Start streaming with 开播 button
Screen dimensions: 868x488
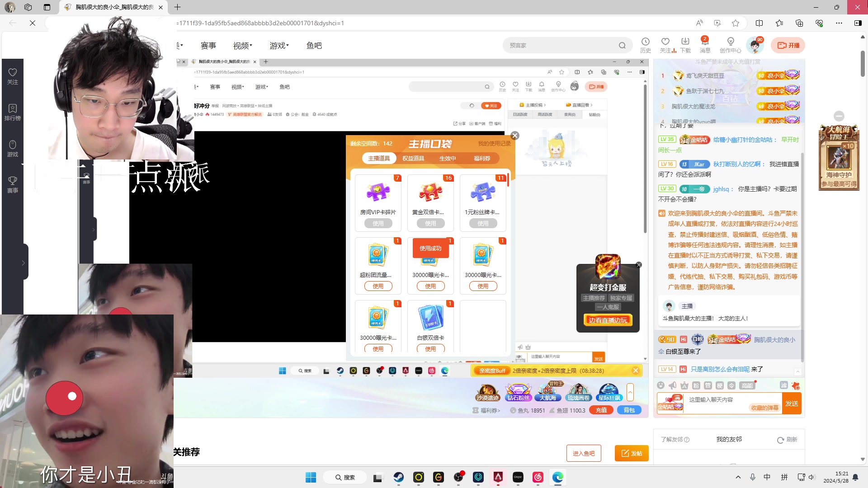coord(788,45)
